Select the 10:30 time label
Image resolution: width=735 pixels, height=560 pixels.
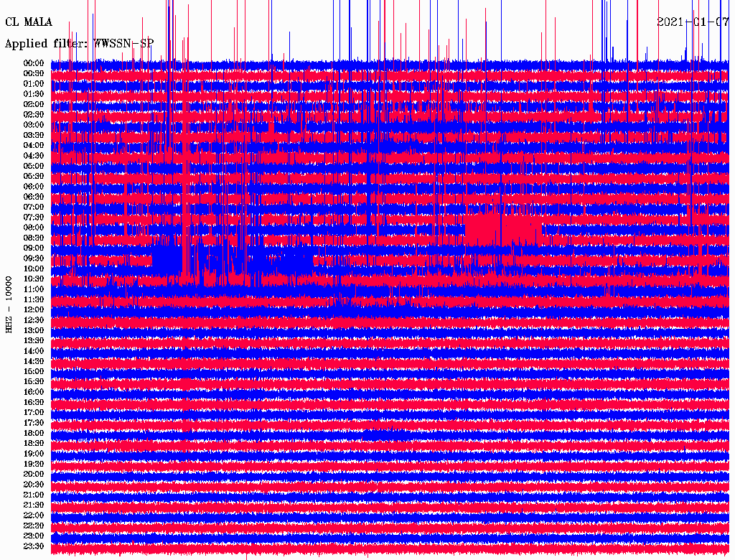(x=34, y=279)
